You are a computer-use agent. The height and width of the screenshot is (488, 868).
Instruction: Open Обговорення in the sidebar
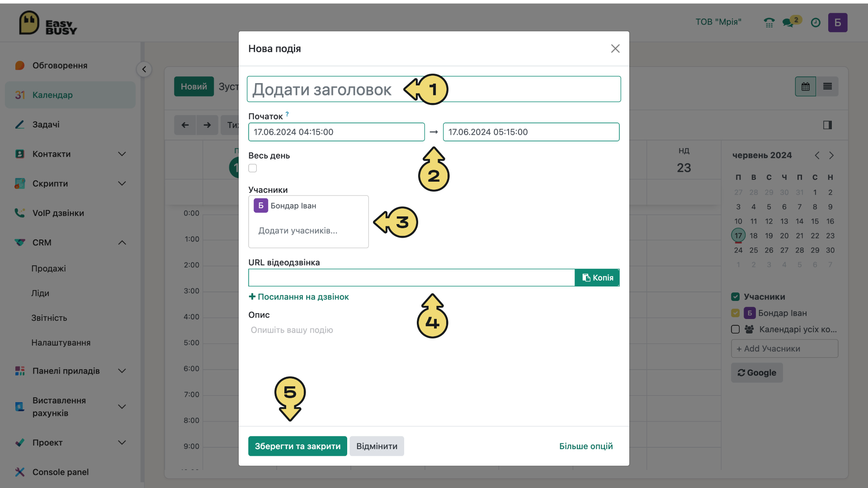[x=70, y=66]
